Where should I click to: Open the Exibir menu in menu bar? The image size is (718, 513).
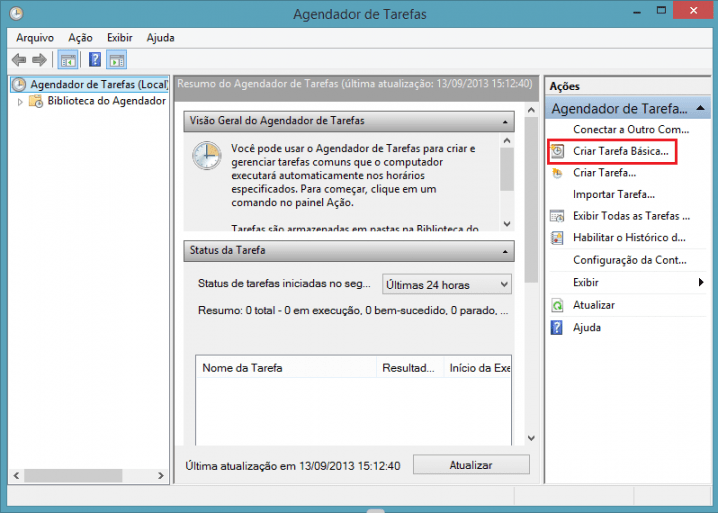click(x=120, y=38)
